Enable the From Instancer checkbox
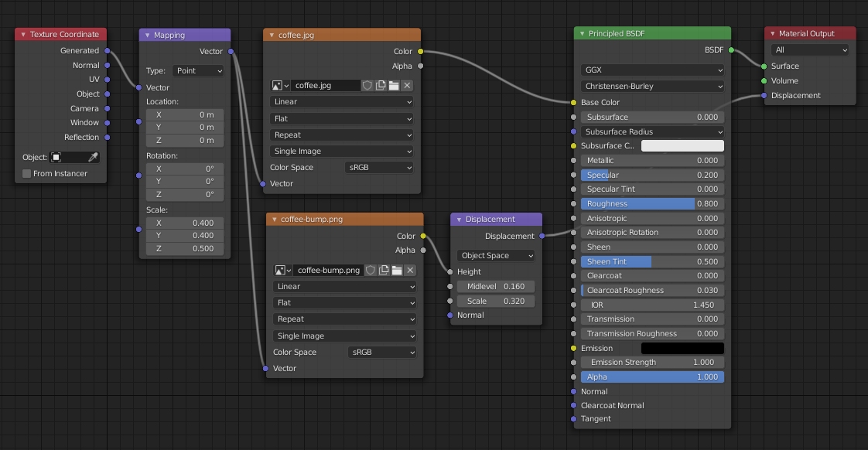Screen dimensions: 868x450 click(26, 174)
